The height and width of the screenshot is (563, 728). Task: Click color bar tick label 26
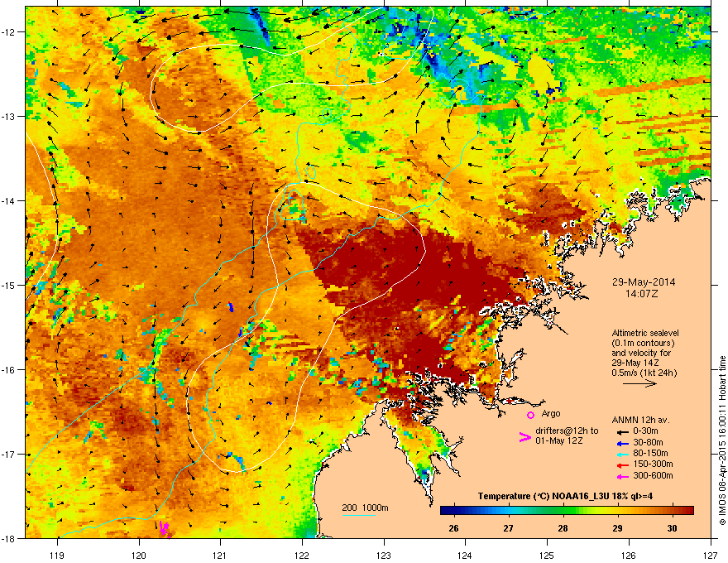[453, 528]
